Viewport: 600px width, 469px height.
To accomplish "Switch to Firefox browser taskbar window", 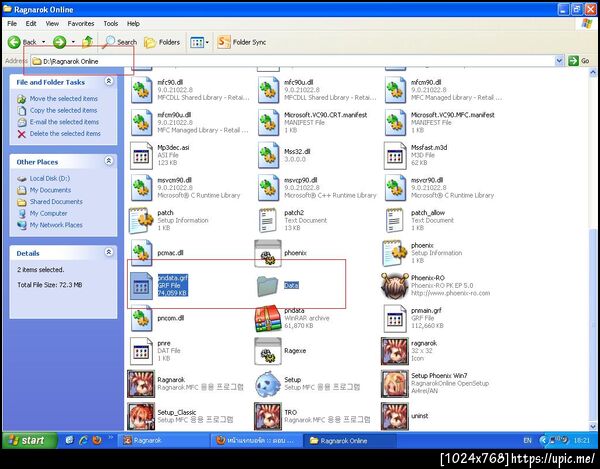I will click(256, 441).
